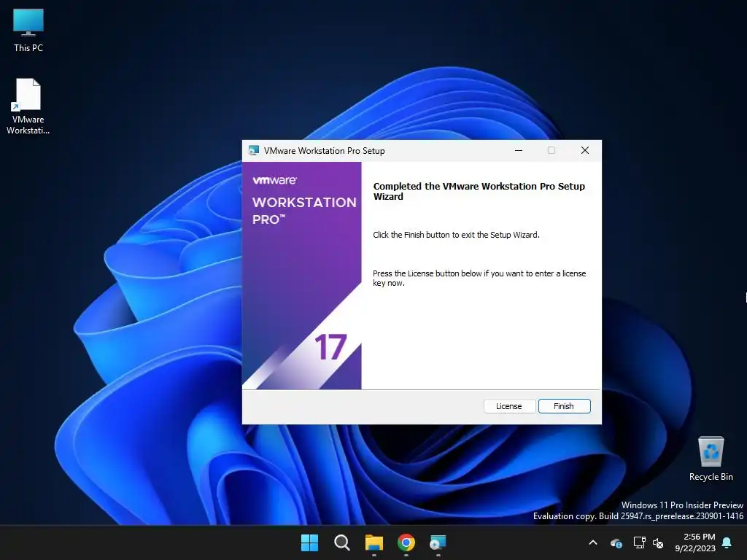
Task: Click the License button to enter key
Action: [x=509, y=406]
